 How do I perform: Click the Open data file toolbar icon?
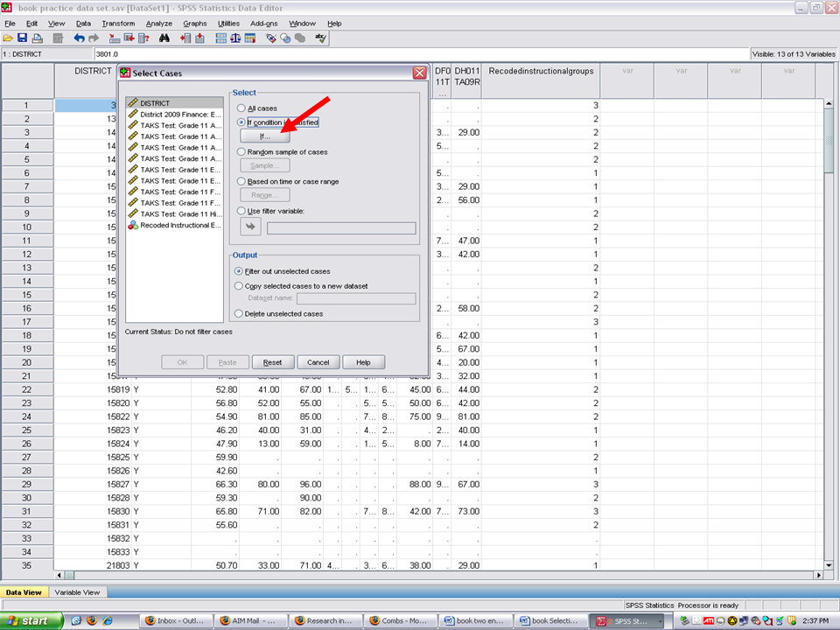(x=8, y=38)
